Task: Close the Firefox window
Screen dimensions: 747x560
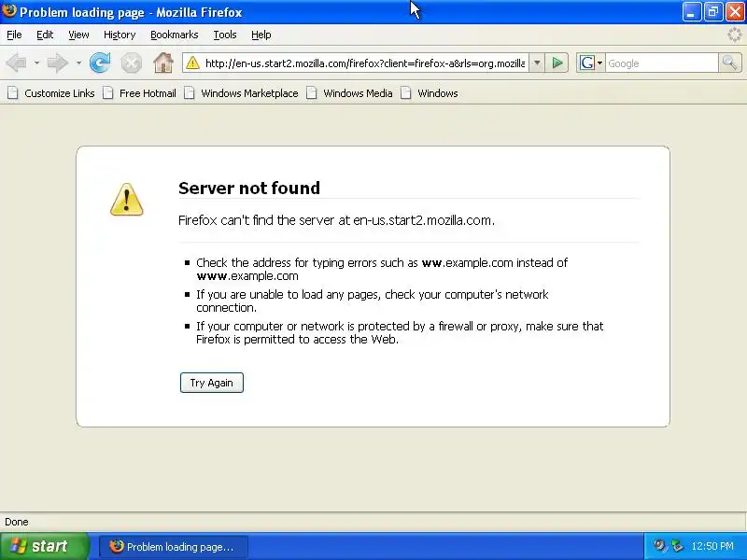Action: [x=735, y=11]
